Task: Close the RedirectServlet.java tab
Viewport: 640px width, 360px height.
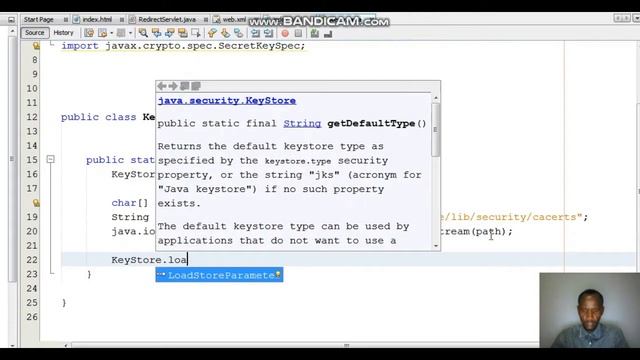Action: tap(206, 20)
